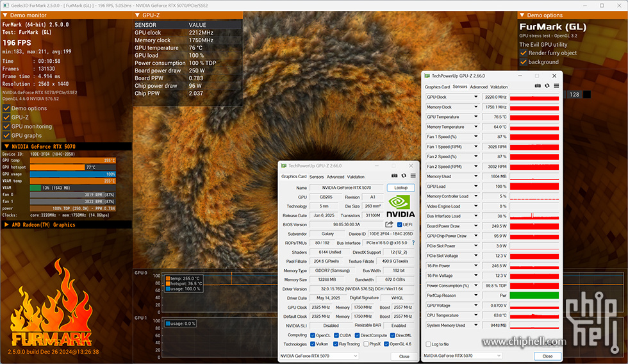Collapse the Demo monitor panel
Image resolution: width=628 pixels, height=364 pixels.
click(x=5, y=15)
